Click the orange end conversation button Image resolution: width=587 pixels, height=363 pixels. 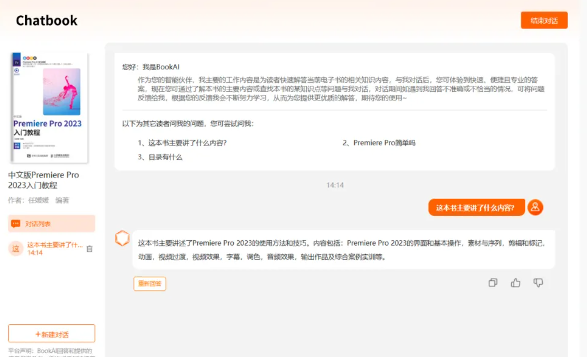544,20
